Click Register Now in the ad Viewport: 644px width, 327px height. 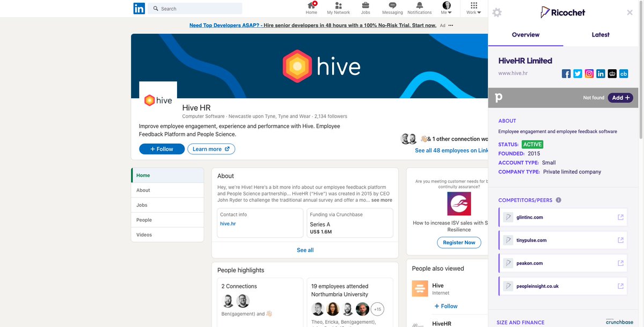(459, 243)
